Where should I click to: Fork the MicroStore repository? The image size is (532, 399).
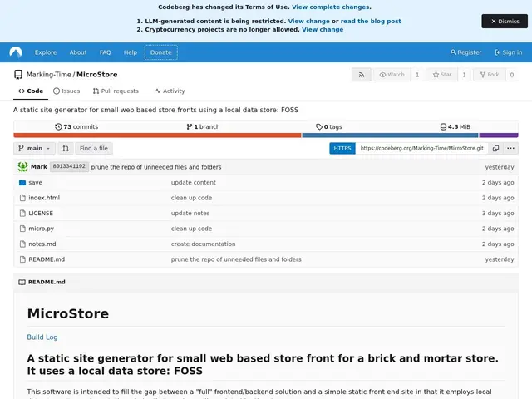pyautogui.click(x=490, y=75)
